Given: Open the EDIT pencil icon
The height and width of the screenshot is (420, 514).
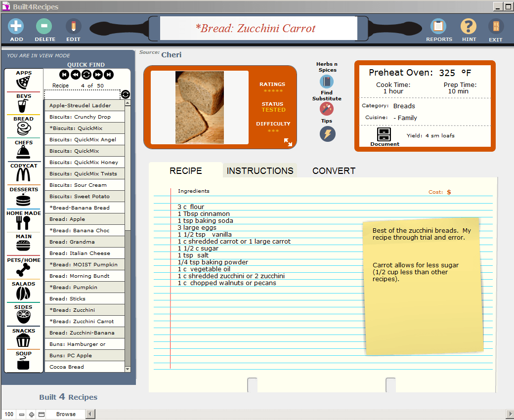Looking at the screenshot, I should (73, 26).
